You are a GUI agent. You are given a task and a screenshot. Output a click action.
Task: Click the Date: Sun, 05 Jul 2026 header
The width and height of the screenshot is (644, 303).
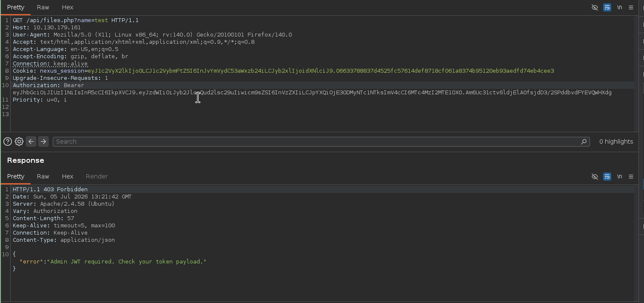[72, 197]
